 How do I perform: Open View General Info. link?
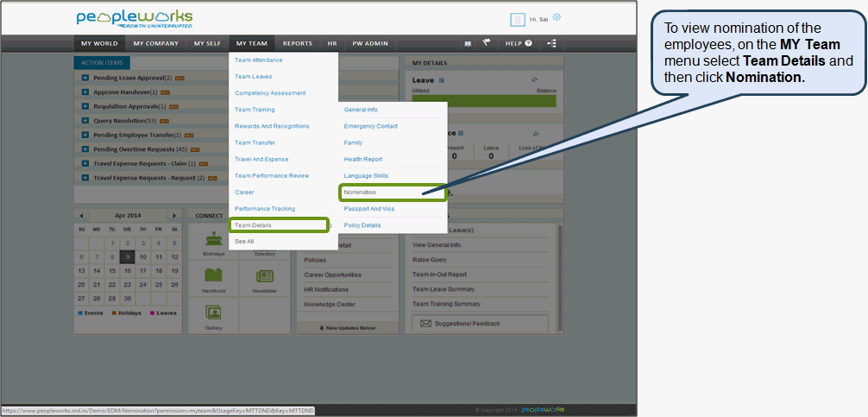tap(437, 245)
